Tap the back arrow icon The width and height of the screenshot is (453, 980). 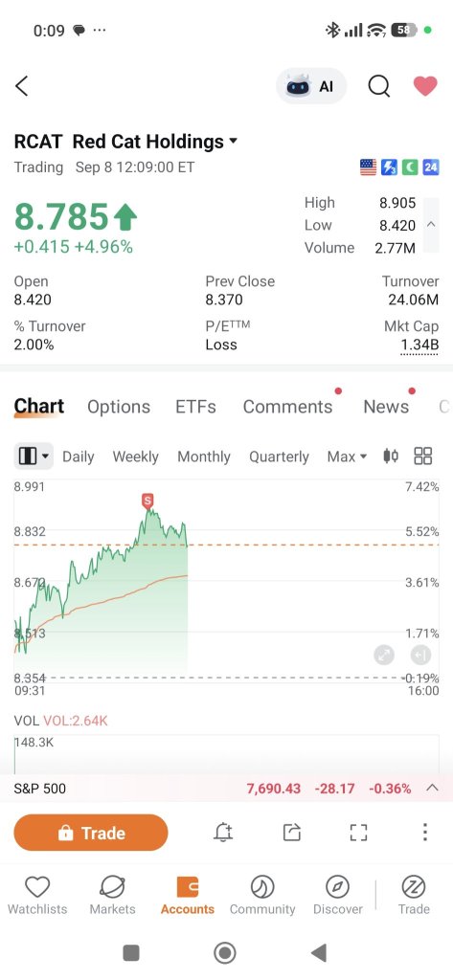[x=22, y=86]
